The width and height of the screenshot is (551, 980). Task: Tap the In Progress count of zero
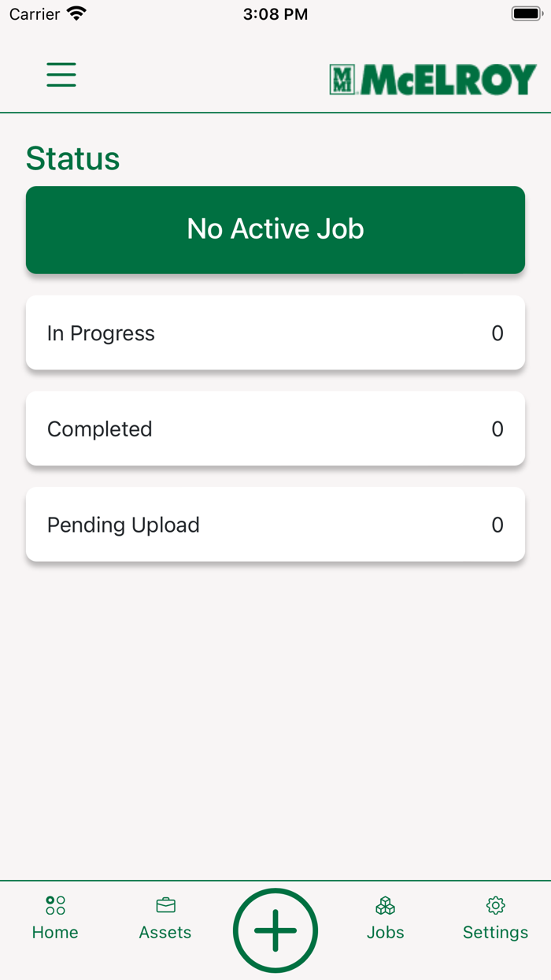[497, 333]
